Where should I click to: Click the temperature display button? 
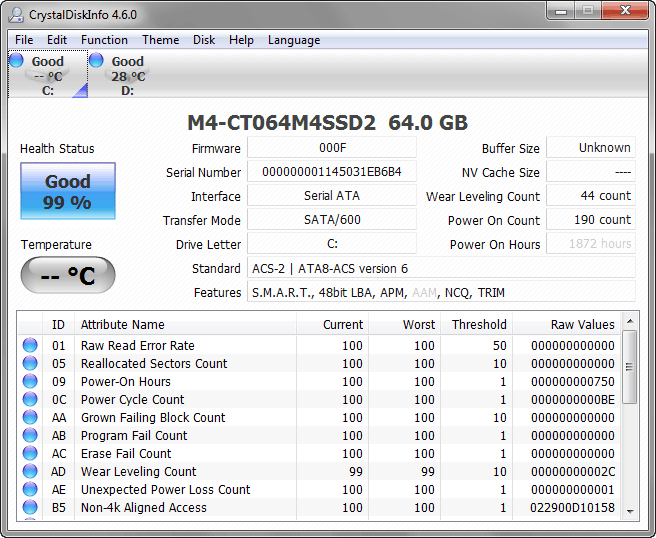[68, 275]
